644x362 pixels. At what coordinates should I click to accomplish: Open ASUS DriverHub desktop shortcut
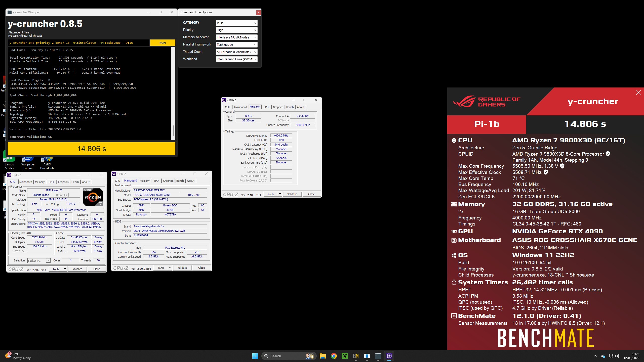coord(47,162)
